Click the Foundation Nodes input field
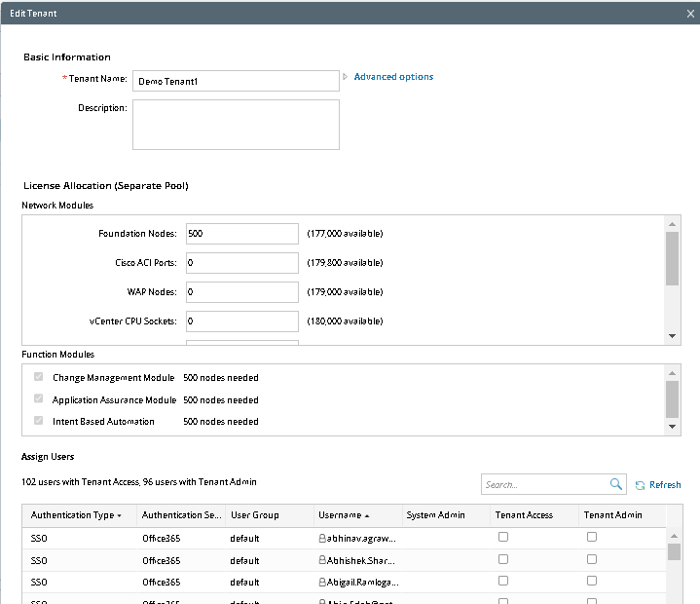700x604 pixels. click(x=241, y=234)
